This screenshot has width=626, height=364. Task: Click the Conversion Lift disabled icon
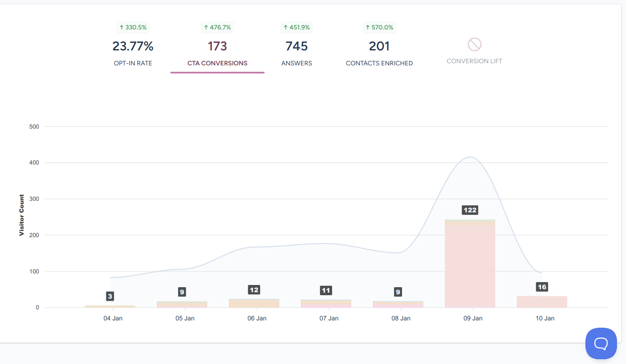pyautogui.click(x=474, y=44)
